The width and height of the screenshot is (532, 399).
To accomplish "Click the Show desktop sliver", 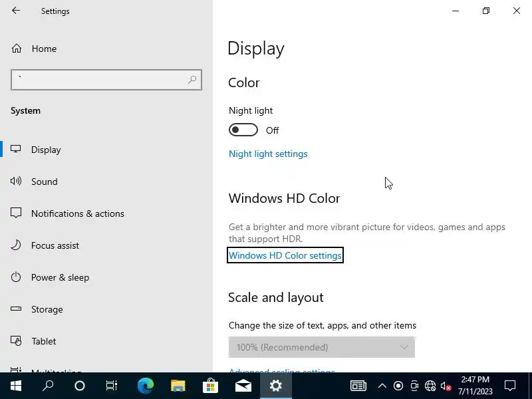I will (529, 386).
